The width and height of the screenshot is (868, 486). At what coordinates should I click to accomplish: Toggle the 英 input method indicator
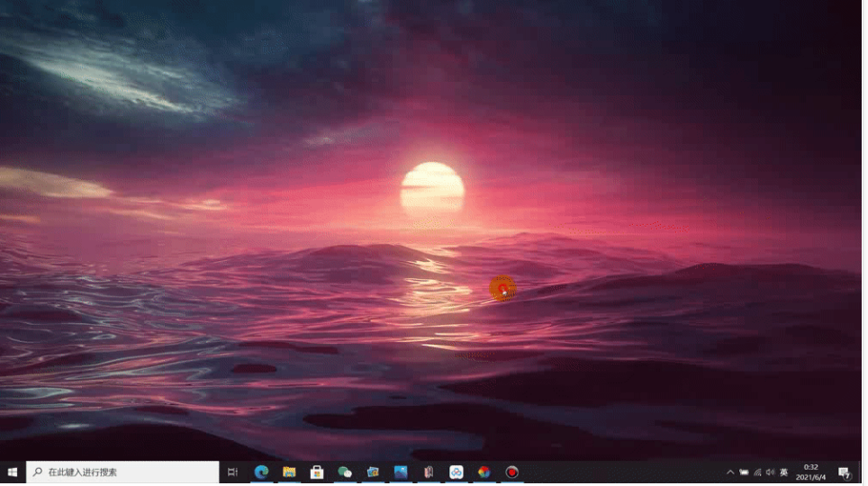click(x=784, y=472)
